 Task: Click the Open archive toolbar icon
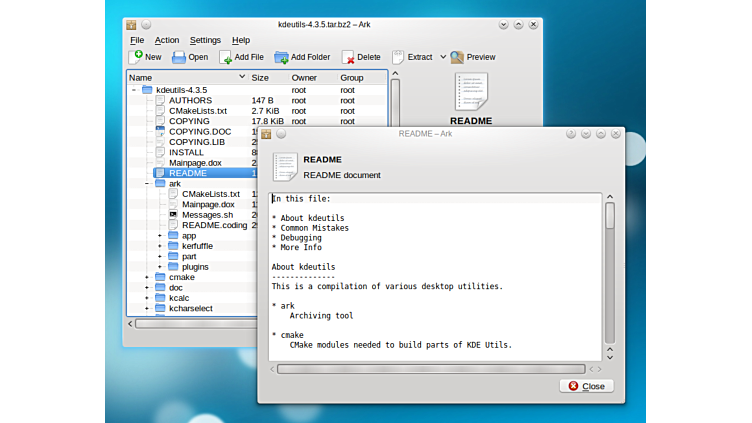coord(179,57)
